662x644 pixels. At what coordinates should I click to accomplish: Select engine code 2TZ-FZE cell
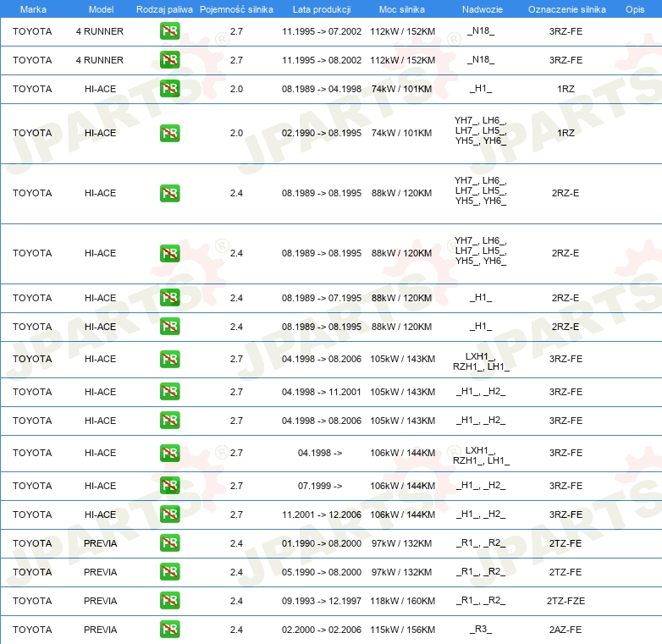click(x=565, y=601)
